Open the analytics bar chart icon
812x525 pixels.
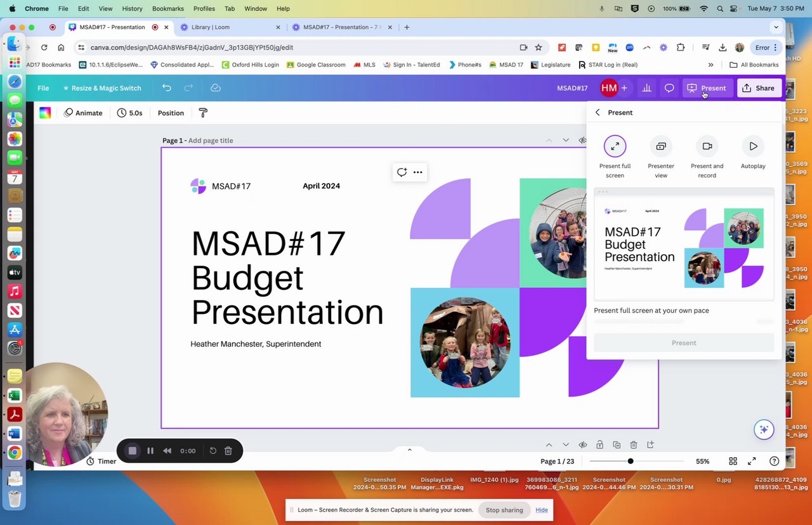646,88
